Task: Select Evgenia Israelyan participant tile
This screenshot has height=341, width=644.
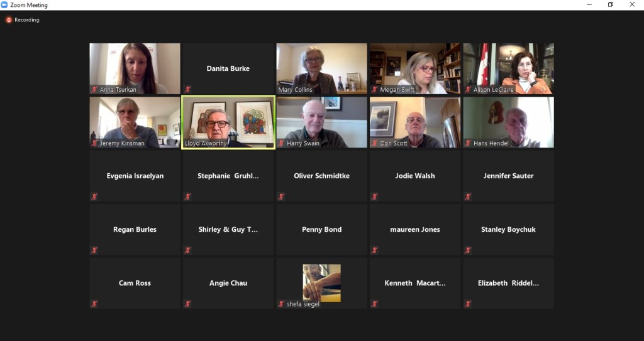Action: click(x=135, y=176)
